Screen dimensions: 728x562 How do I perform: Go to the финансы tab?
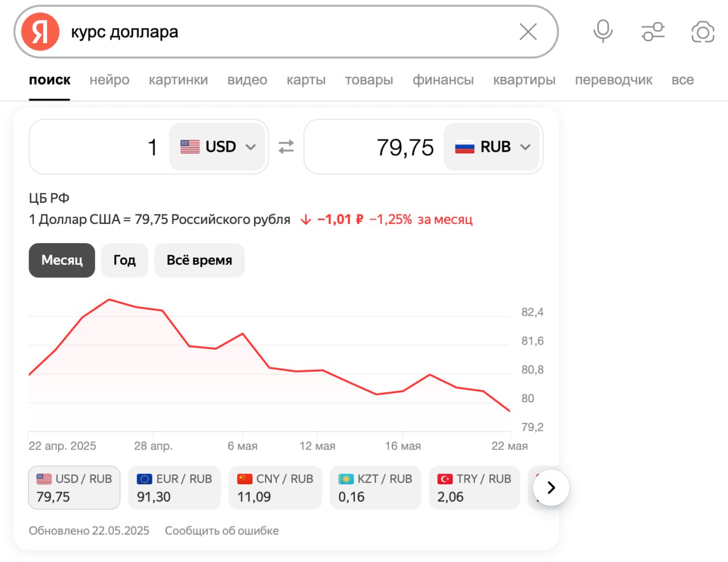click(443, 80)
